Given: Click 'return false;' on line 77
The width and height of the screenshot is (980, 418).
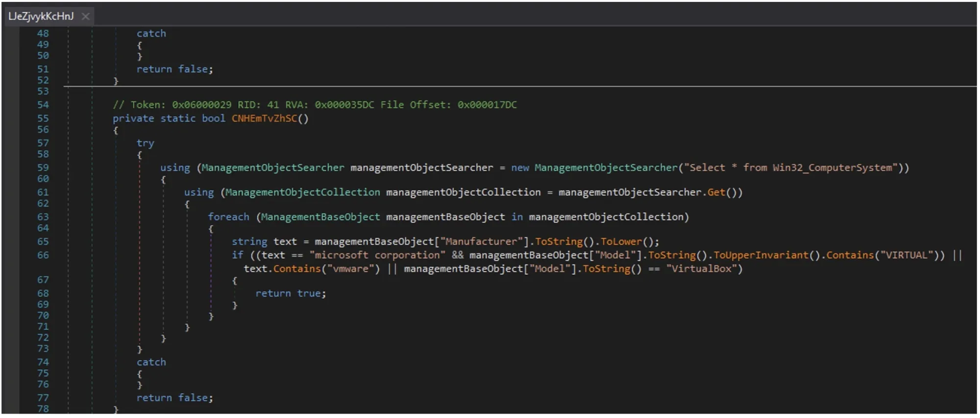Looking at the screenshot, I should click(x=175, y=398).
